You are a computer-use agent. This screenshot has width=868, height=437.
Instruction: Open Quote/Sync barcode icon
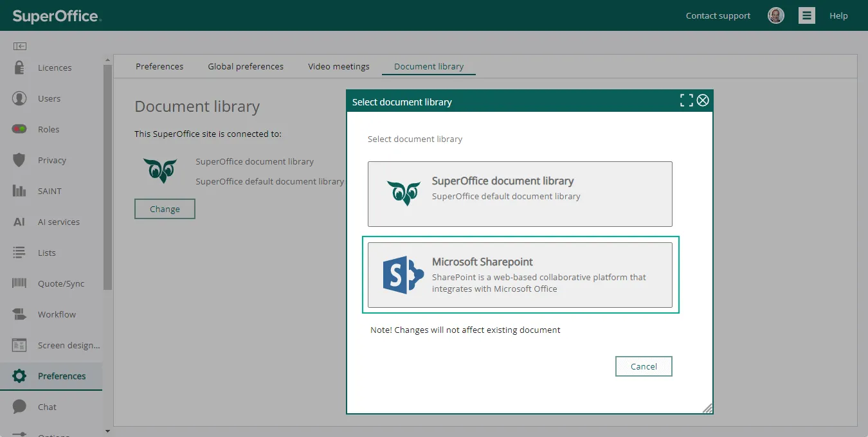point(19,283)
